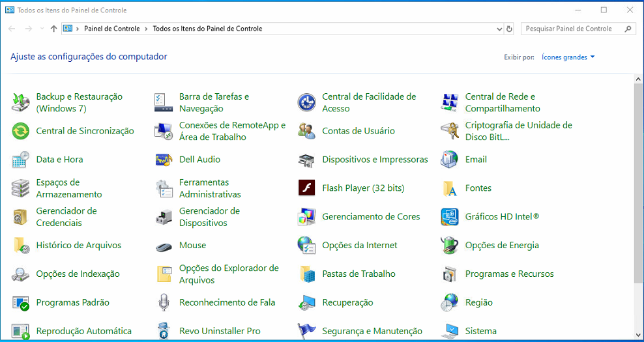Open the Data e Hora calendar icon

[21, 160]
